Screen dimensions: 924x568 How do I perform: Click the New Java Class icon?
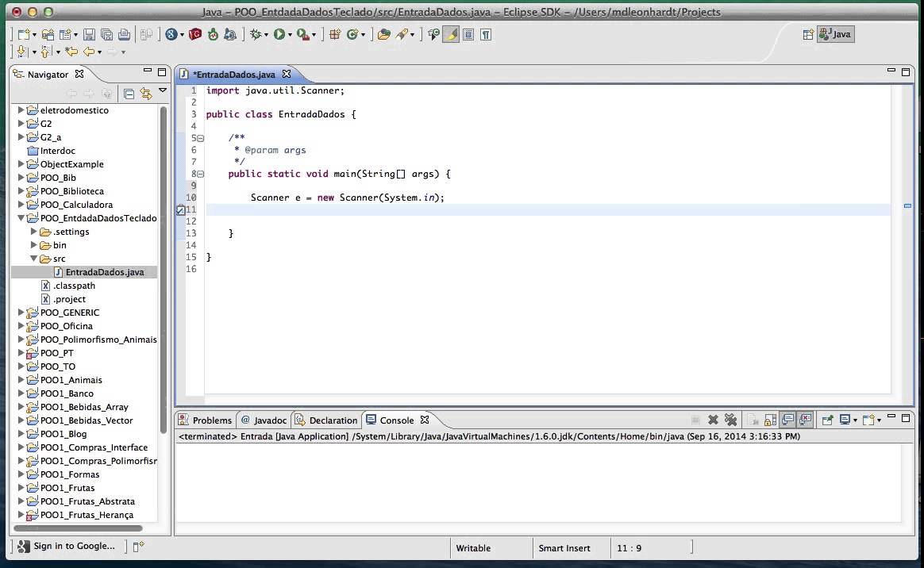point(352,35)
